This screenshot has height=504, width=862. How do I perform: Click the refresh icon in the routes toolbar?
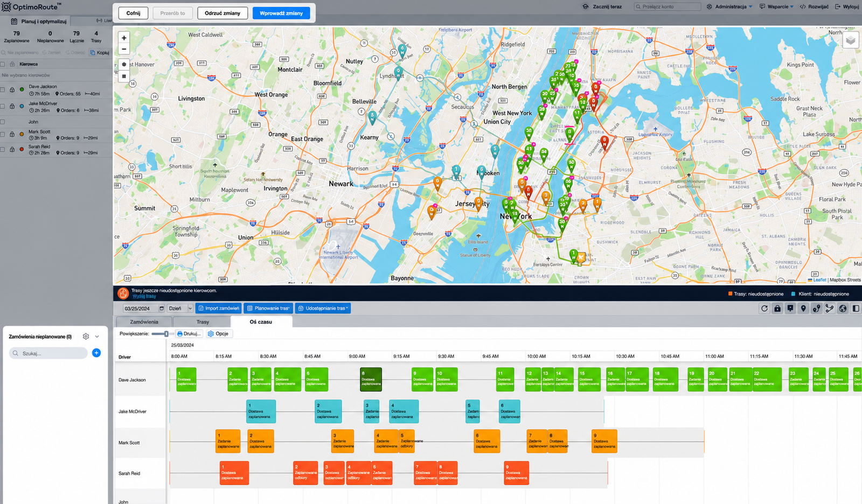coord(764,309)
